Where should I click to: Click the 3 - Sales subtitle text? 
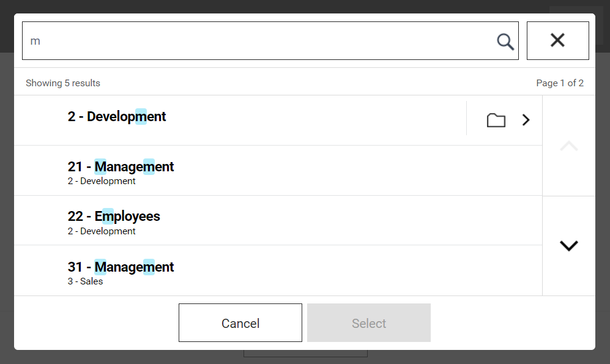pos(85,281)
